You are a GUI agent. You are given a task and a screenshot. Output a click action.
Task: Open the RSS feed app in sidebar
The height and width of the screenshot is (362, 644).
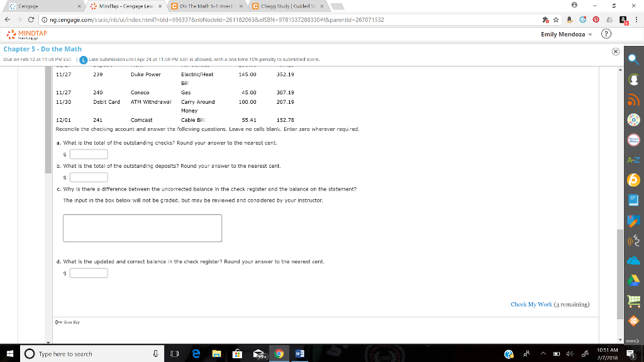(x=633, y=100)
